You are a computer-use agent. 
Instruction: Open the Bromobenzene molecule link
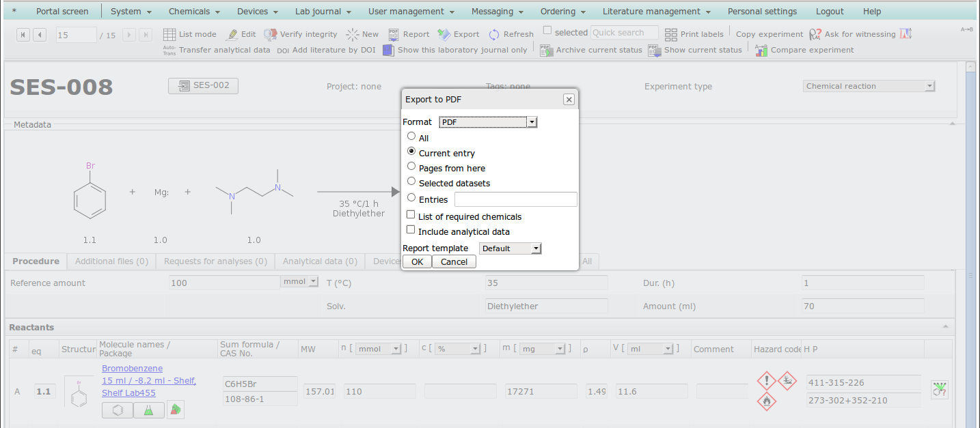pos(132,369)
